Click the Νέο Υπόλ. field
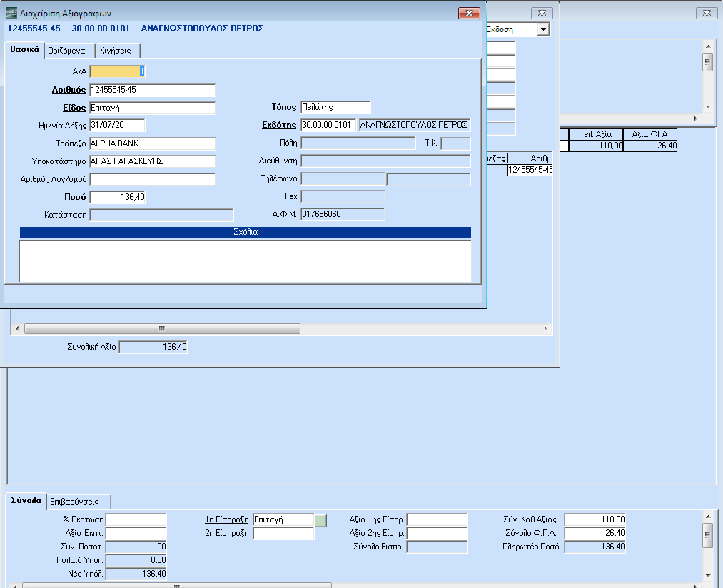723x588 pixels. pos(136,574)
